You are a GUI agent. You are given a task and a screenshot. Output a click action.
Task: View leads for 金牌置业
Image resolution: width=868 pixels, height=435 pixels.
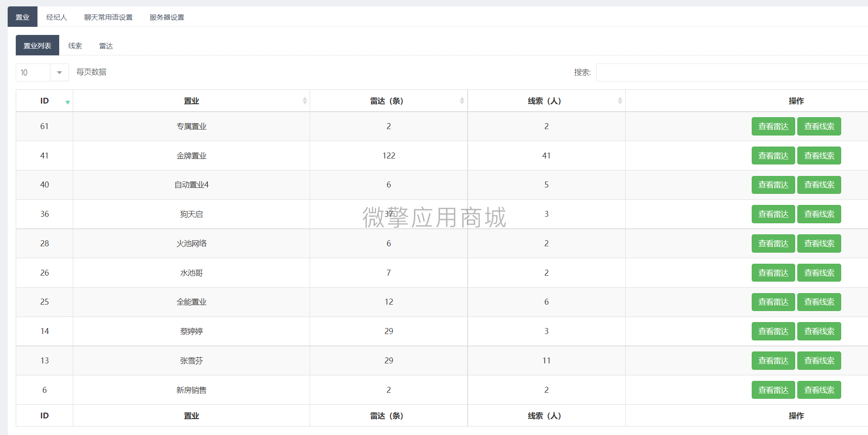(x=819, y=156)
